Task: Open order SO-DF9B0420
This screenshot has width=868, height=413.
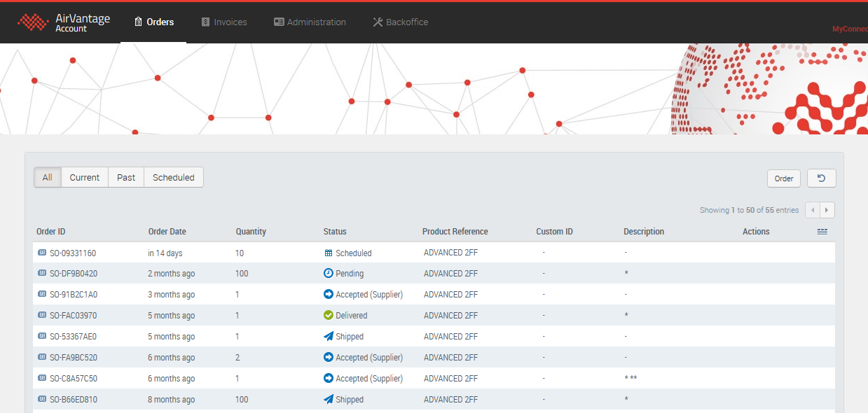Action: (74, 274)
